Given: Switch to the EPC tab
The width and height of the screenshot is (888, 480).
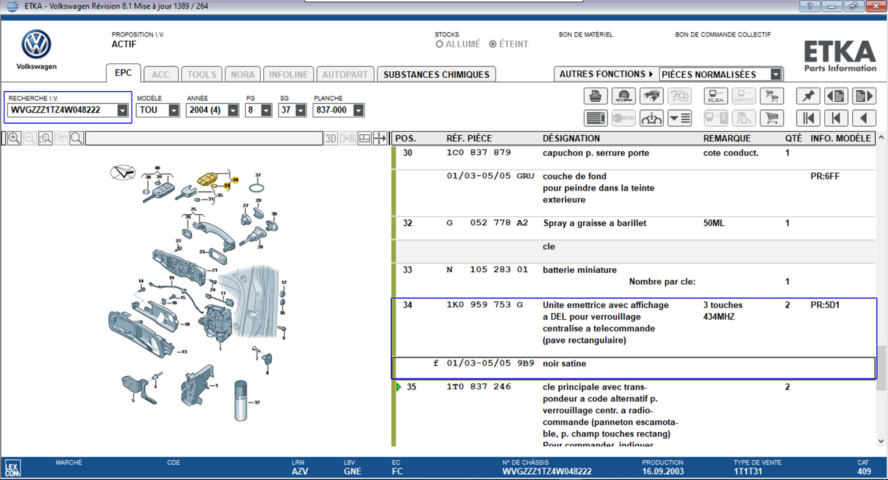Looking at the screenshot, I should click(x=123, y=73).
